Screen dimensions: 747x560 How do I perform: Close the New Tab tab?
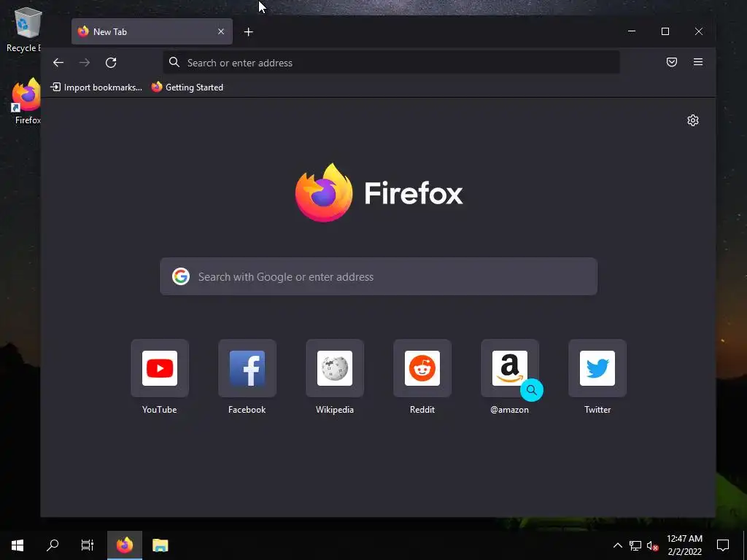221,31
